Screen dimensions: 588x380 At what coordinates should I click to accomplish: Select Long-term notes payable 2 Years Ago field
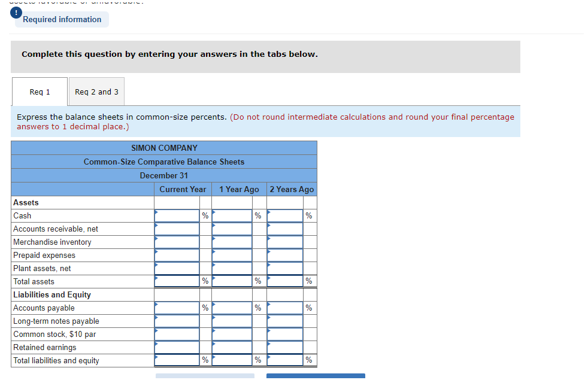(x=285, y=321)
